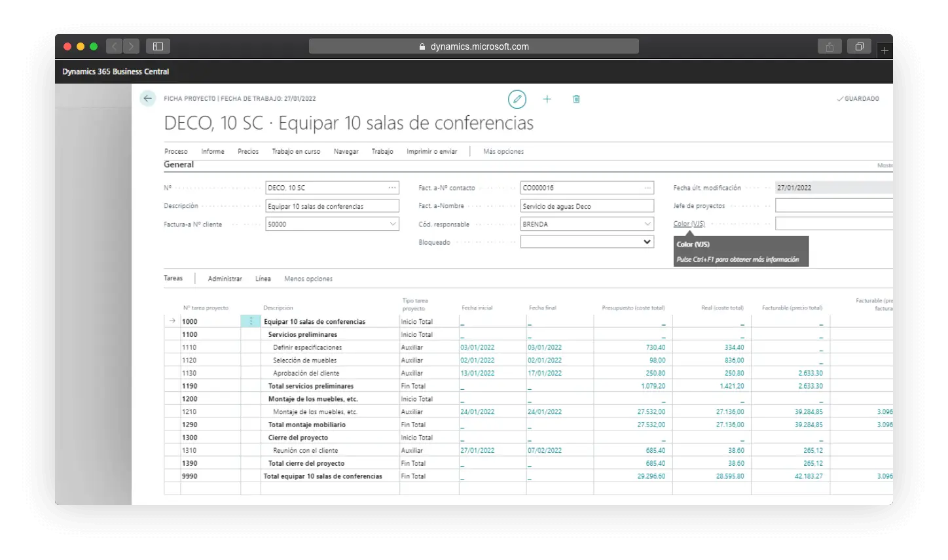948x560 pixels.
Task: Click the Safari sidebar toggle icon
Action: point(158,46)
